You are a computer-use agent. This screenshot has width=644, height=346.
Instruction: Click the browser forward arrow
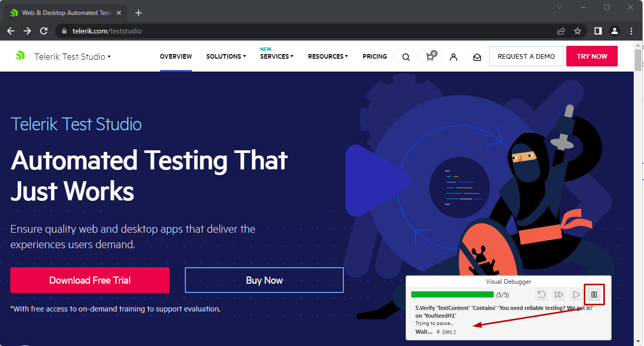(27, 31)
